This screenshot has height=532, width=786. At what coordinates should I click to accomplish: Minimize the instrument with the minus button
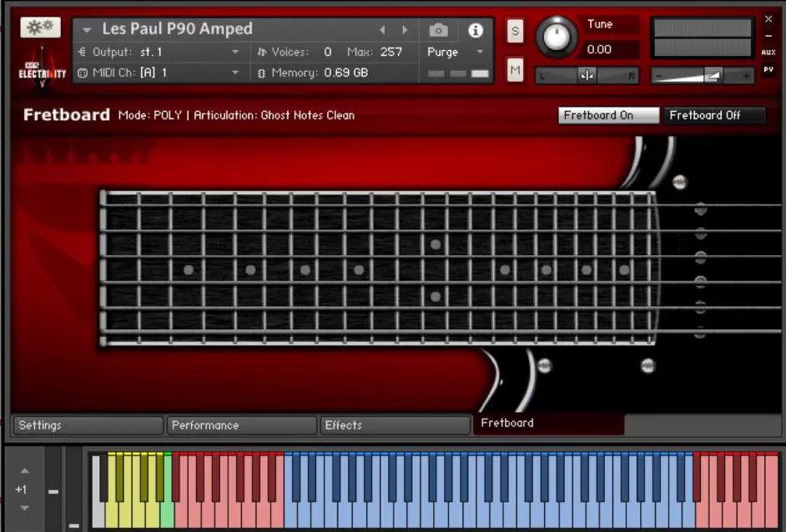(x=768, y=36)
